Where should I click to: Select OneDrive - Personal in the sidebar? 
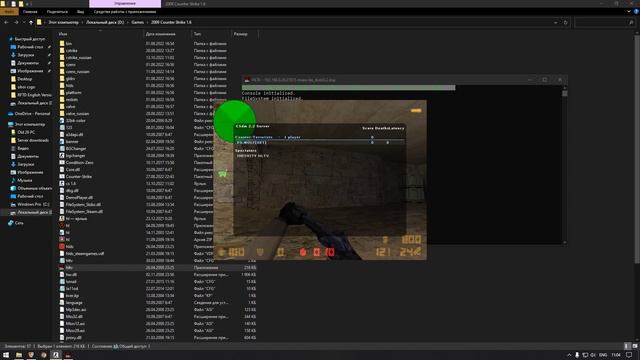(32, 114)
